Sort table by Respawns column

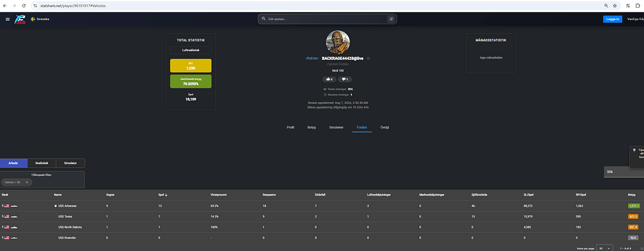pos(269,195)
